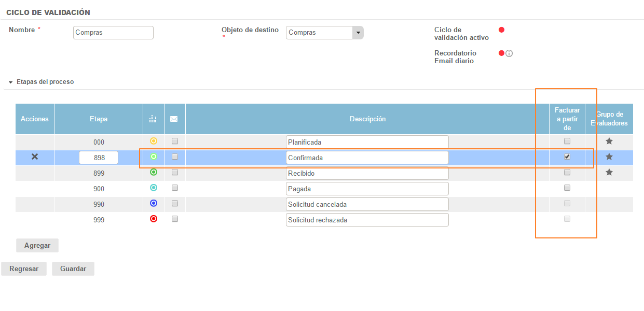Click the Guardar button
The height and width of the screenshot is (311, 644).
click(73, 269)
